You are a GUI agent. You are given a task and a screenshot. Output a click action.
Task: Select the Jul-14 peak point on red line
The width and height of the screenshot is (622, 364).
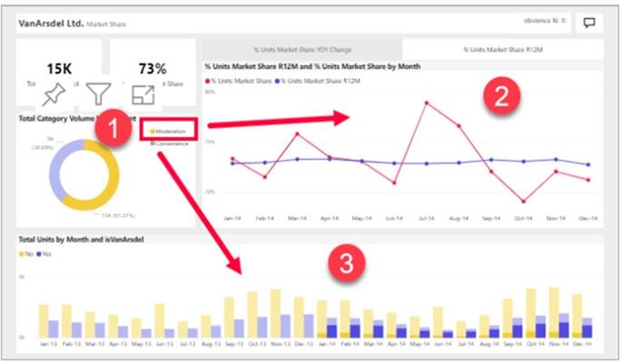pos(427,103)
